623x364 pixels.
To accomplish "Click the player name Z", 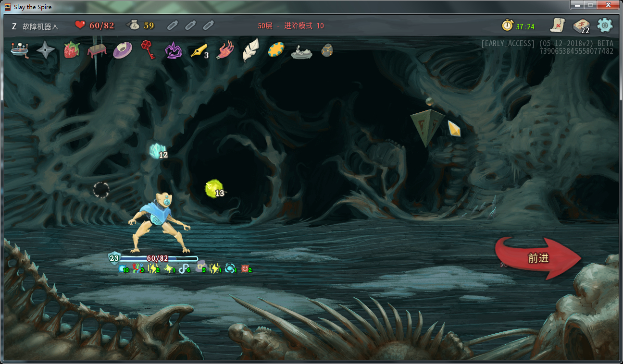I will click(x=14, y=26).
